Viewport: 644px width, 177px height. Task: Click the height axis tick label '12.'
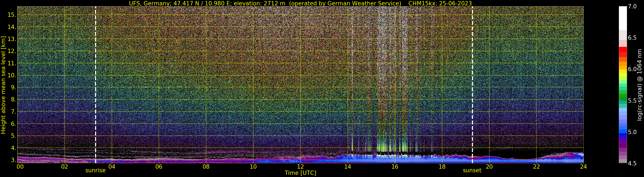(12, 51)
